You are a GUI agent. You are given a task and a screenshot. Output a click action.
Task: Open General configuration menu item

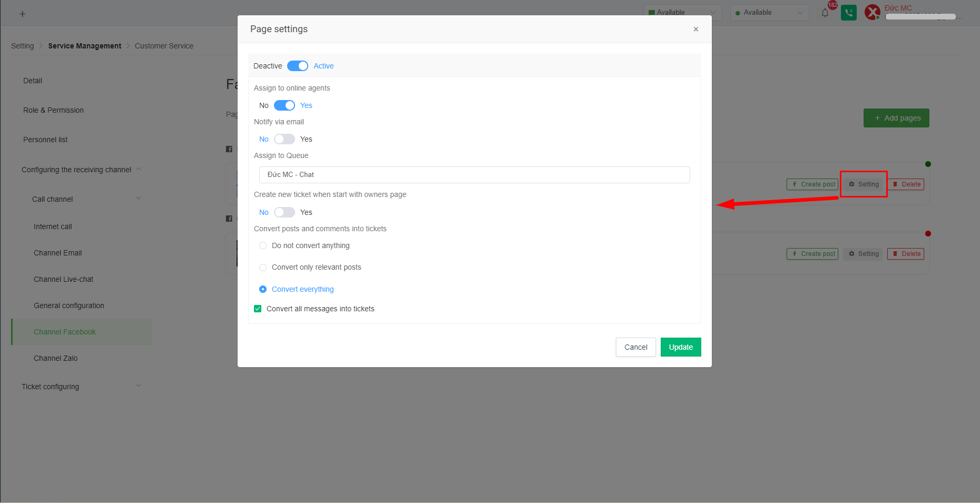(69, 305)
